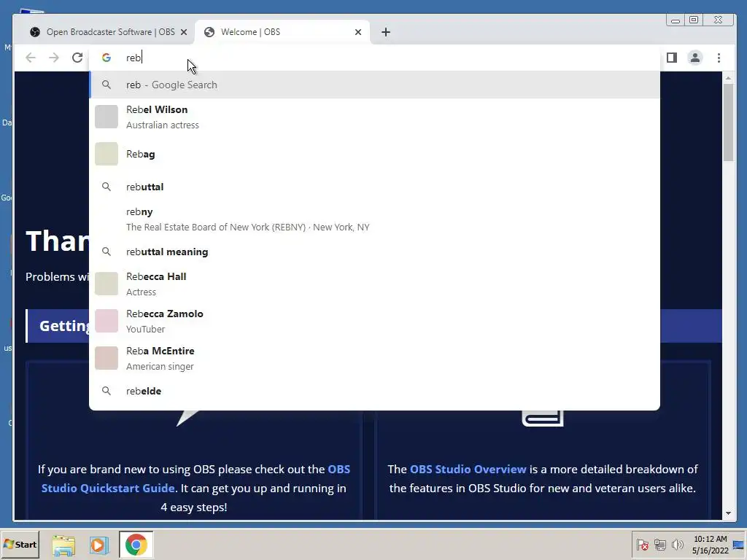Click search icon beside rebelde

coord(107,391)
